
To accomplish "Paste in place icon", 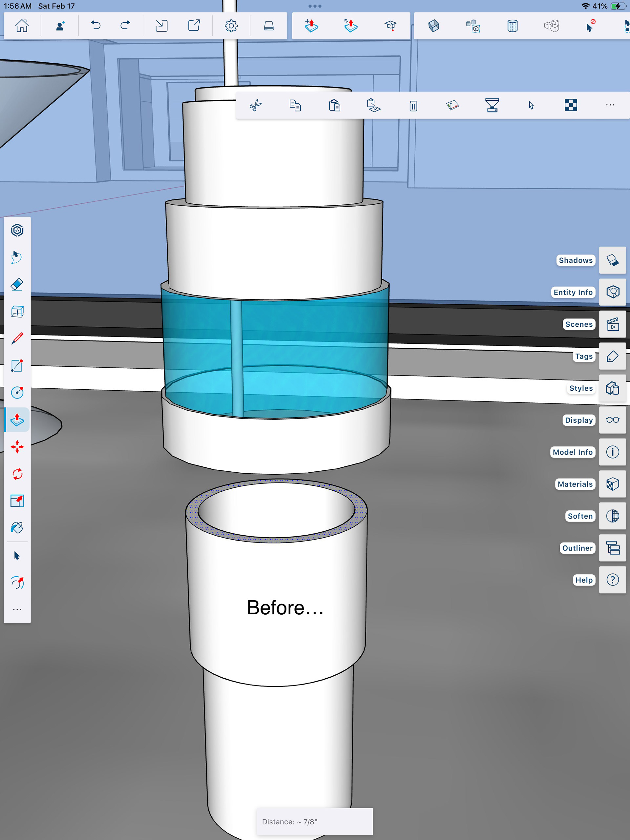I will [373, 105].
